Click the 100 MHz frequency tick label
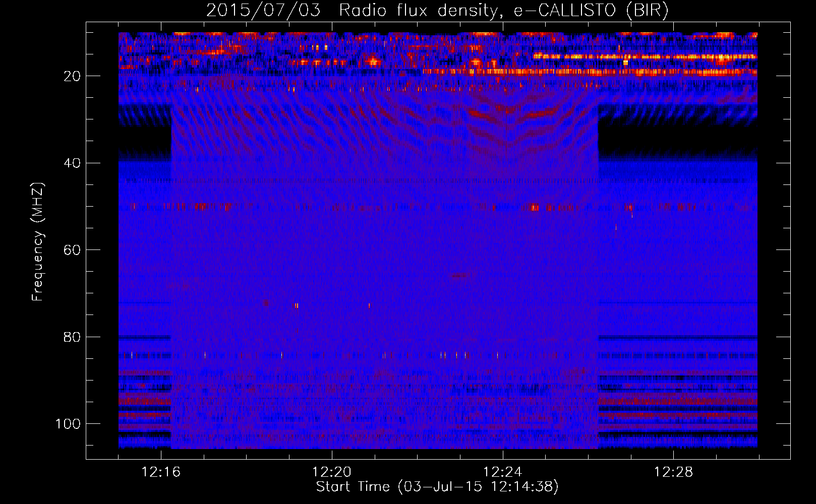 pos(68,424)
